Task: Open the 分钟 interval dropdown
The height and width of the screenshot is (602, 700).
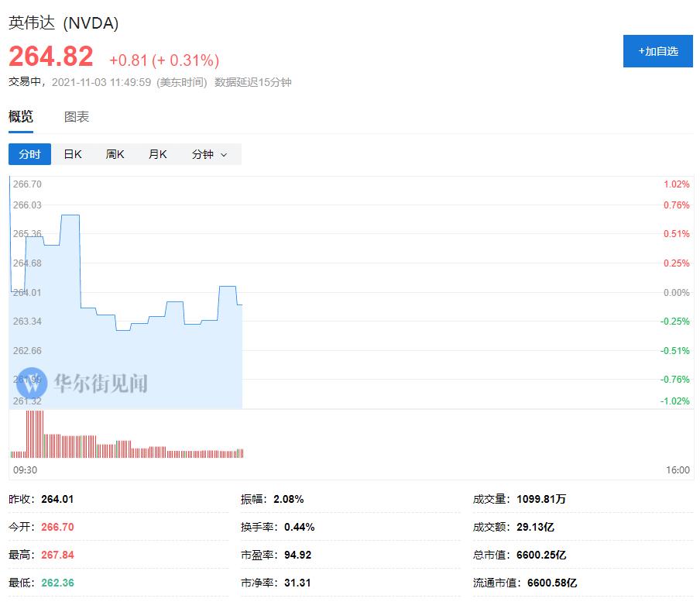Action: (210, 154)
